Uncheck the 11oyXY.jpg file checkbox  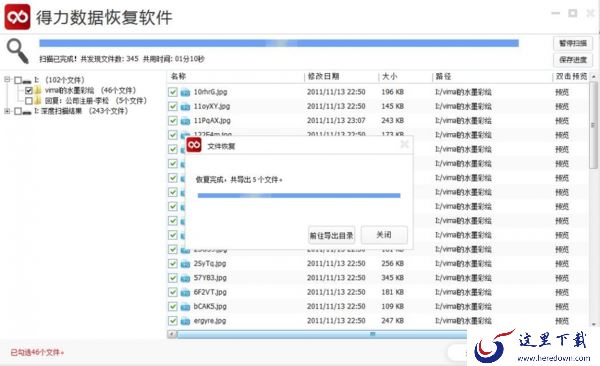point(173,106)
